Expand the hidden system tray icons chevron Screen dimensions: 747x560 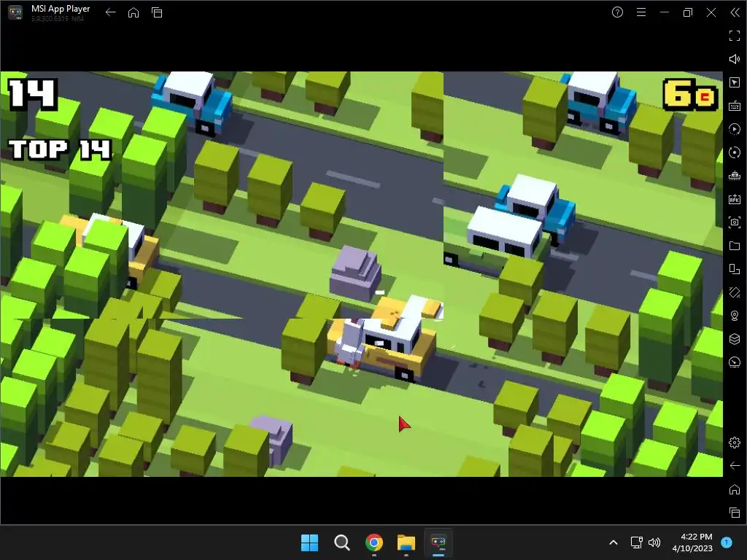click(x=614, y=542)
